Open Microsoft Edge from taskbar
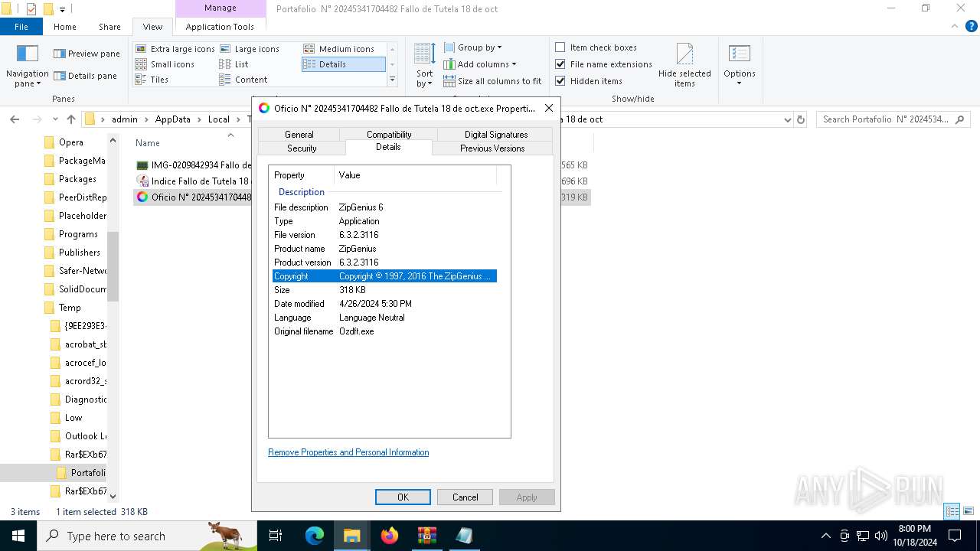The width and height of the screenshot is (980, 551). 315,536
